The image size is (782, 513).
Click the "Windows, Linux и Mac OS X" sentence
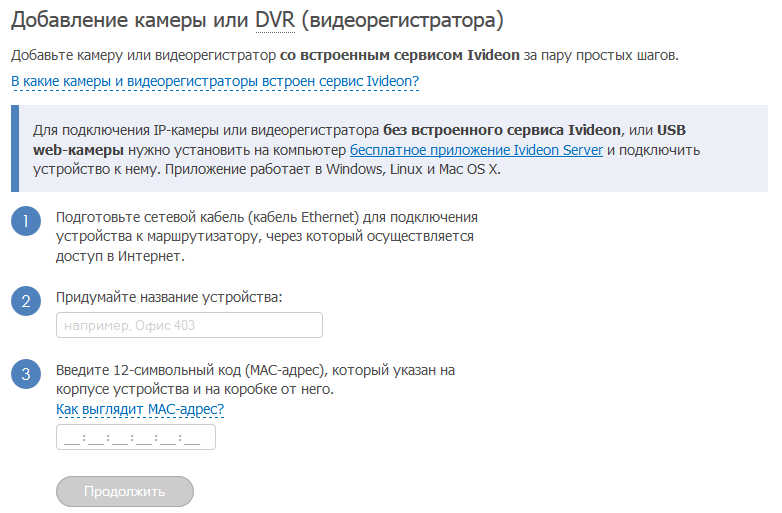[x=418, y=169]
